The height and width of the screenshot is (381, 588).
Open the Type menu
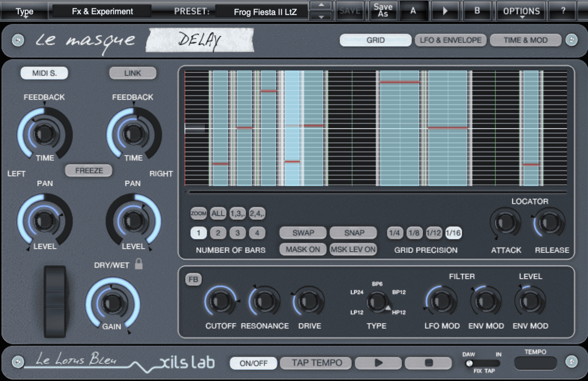24,11
